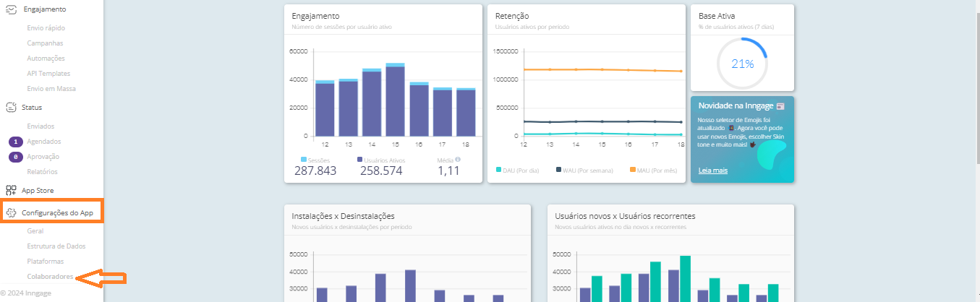Click the Agendados count badge showing 1
This screenshot has height=302, width=980.
(x=16, y=142)
